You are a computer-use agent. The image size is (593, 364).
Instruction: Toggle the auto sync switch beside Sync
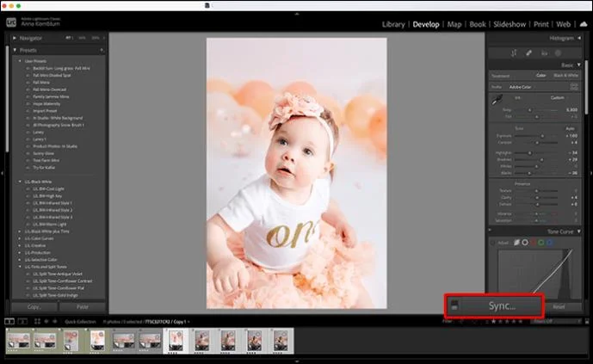point(455,305)
